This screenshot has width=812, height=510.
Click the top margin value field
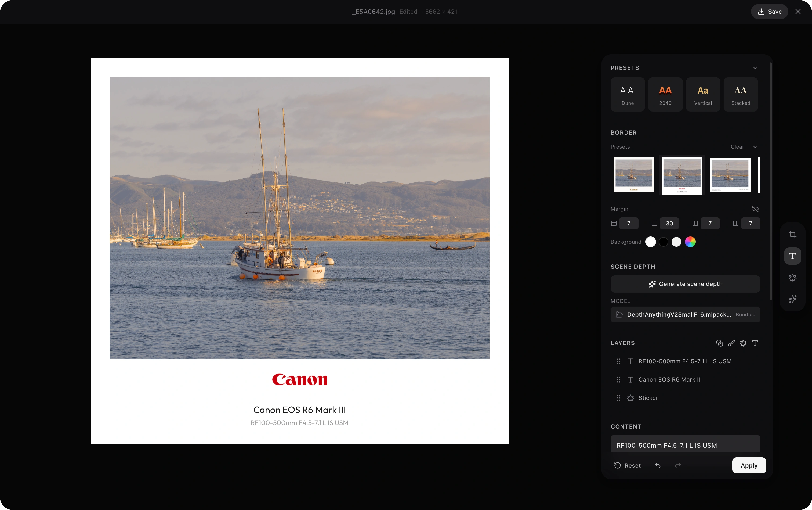[629, 223]
